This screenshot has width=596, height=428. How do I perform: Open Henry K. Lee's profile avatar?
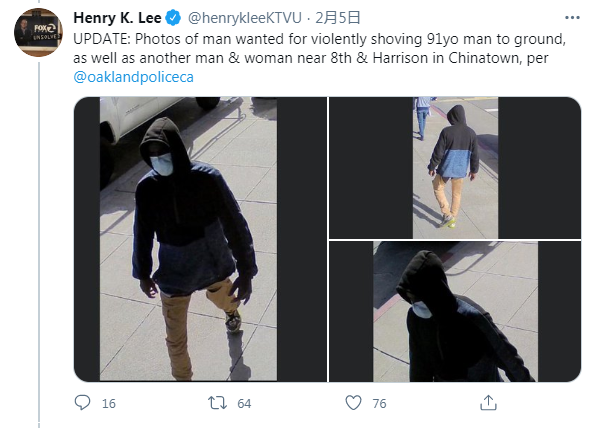click(x=38, y=32)
